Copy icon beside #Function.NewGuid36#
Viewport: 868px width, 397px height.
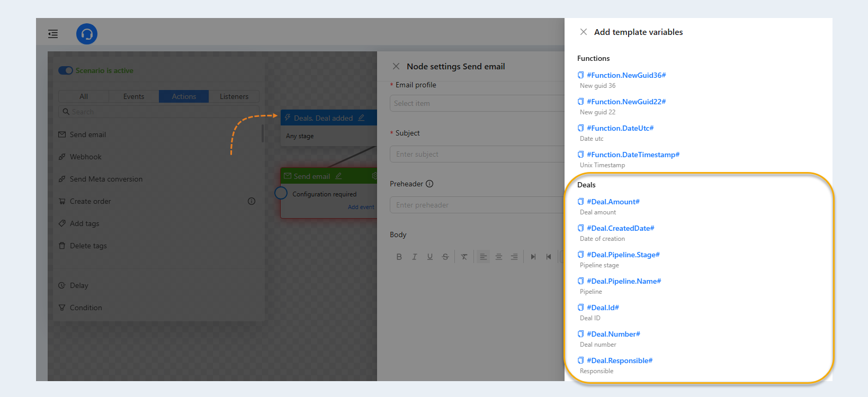click(x=580, y=75)
